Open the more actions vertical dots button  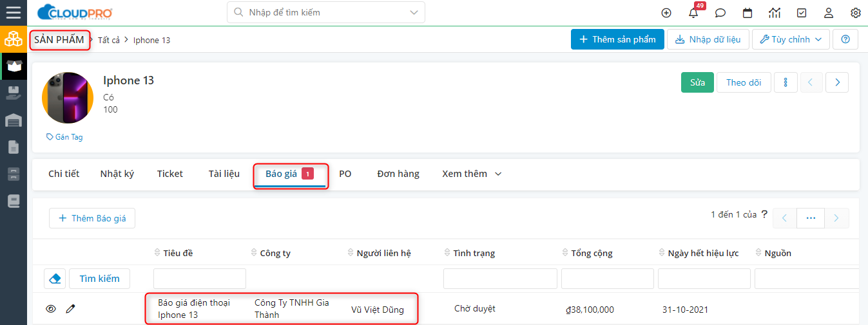(x=786, y=82)
